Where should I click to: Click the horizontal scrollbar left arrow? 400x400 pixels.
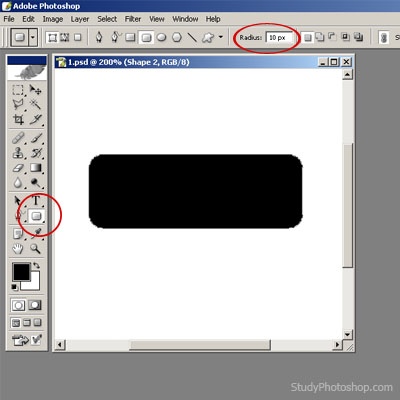click(60, 344)
